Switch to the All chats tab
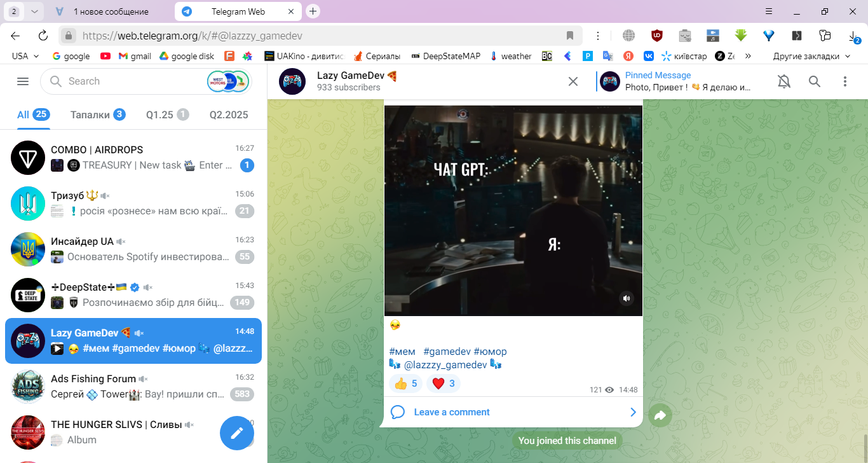 point(34,114)
